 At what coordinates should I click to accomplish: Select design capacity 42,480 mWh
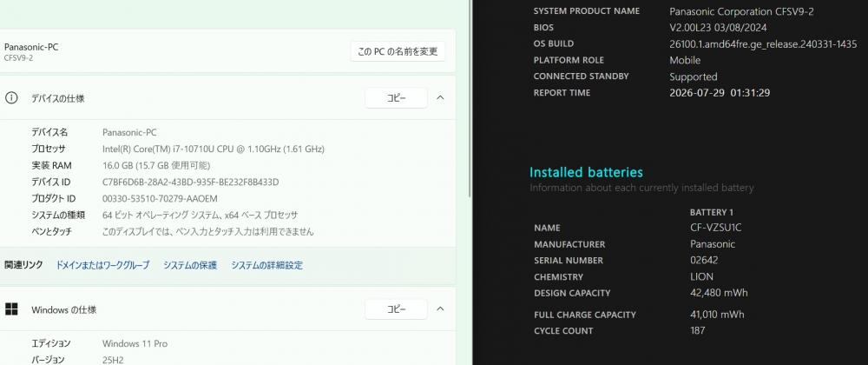(719, 293)
